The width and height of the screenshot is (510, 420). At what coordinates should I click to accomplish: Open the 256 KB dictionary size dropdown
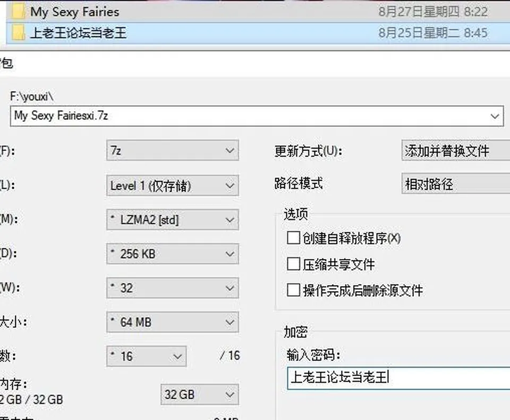(x=173, y=254)
